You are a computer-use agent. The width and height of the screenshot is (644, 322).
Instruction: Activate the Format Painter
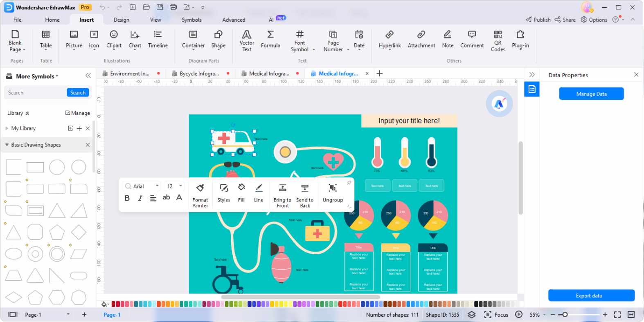click(x=200, y=195)
